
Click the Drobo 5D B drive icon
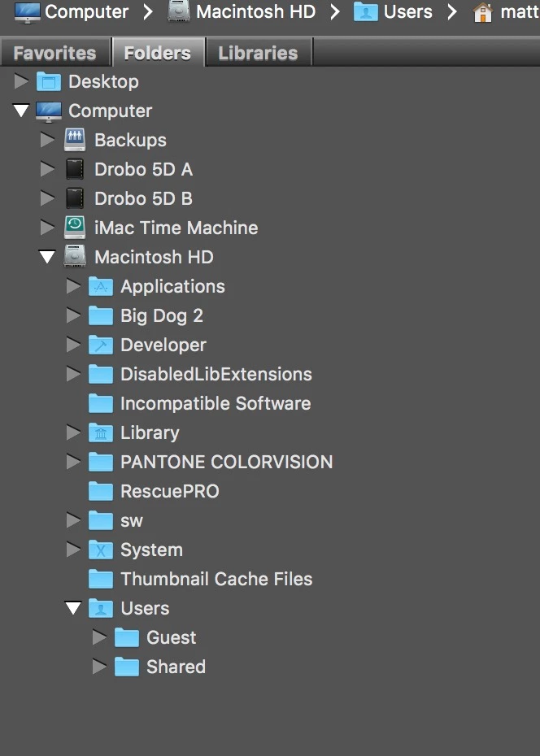coord(75,198)
